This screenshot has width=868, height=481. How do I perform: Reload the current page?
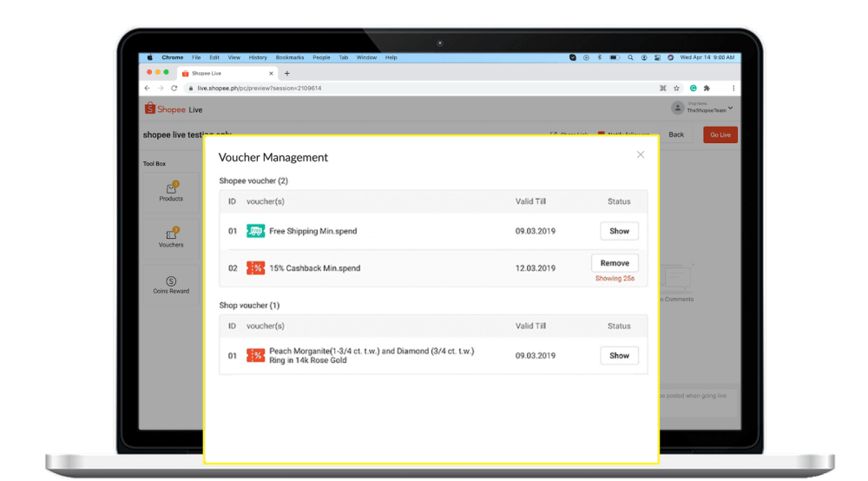pos(174,88)
